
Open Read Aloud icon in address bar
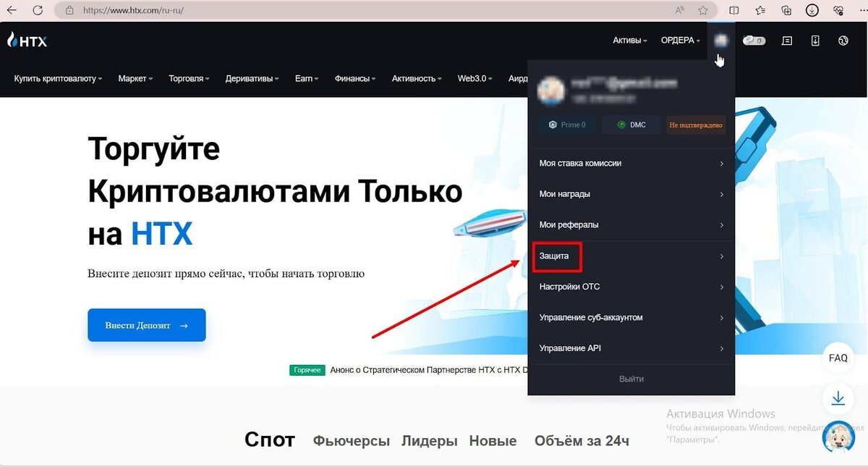[x=680, y=10]
